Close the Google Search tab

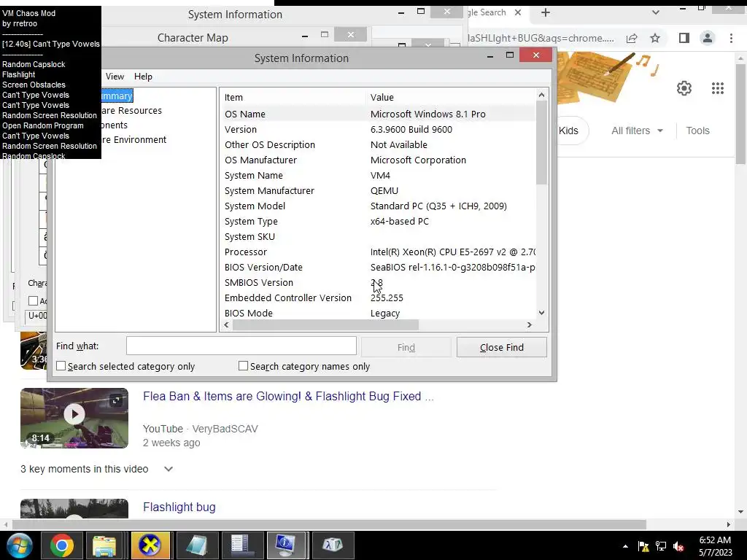tap(518, 12)
